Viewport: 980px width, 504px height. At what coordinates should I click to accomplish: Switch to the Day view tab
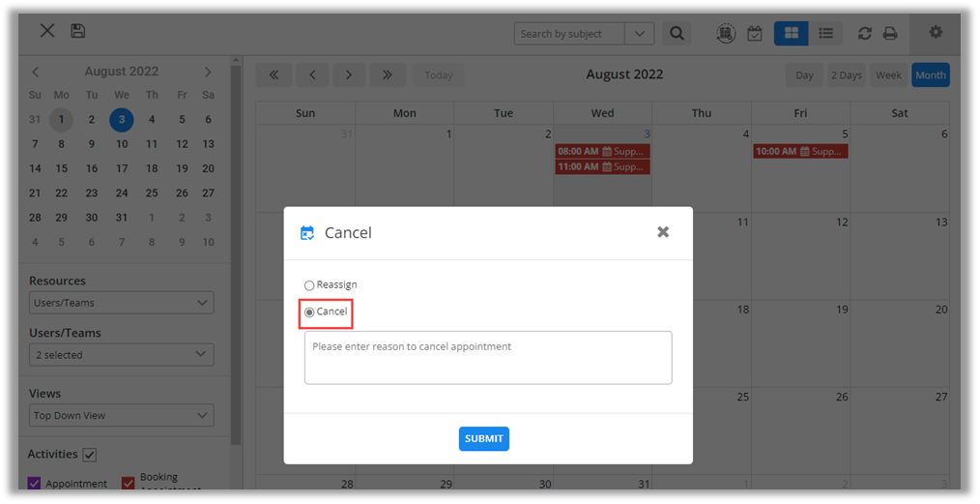pos(804,75)
